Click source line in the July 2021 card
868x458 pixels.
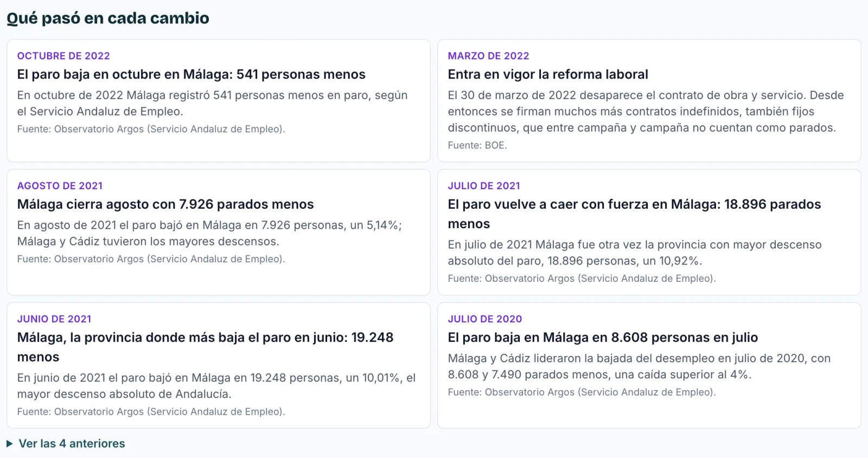582,279
